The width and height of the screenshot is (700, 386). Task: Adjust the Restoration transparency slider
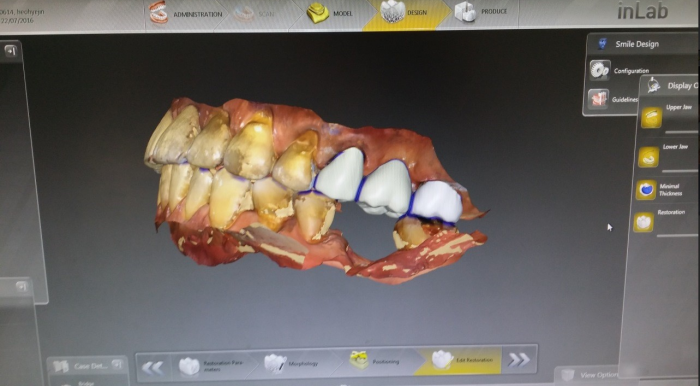click(677, 235)
